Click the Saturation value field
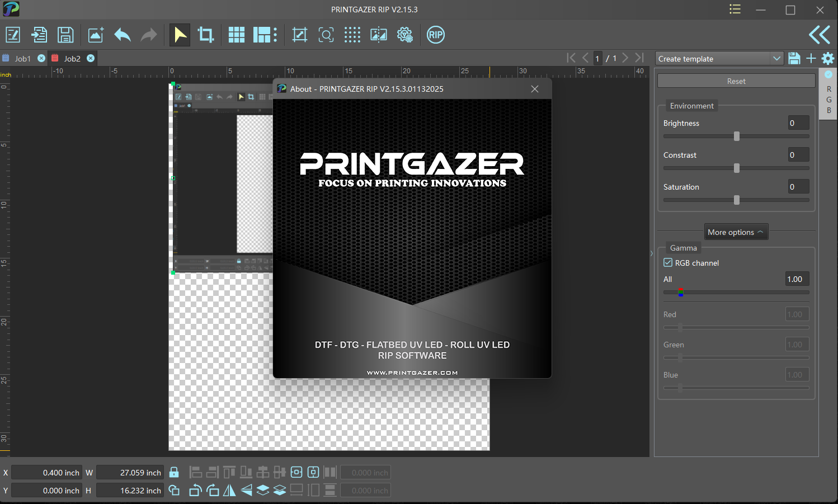Image resolution: width=838 pixels, height=504 pixels. (798, 187)
